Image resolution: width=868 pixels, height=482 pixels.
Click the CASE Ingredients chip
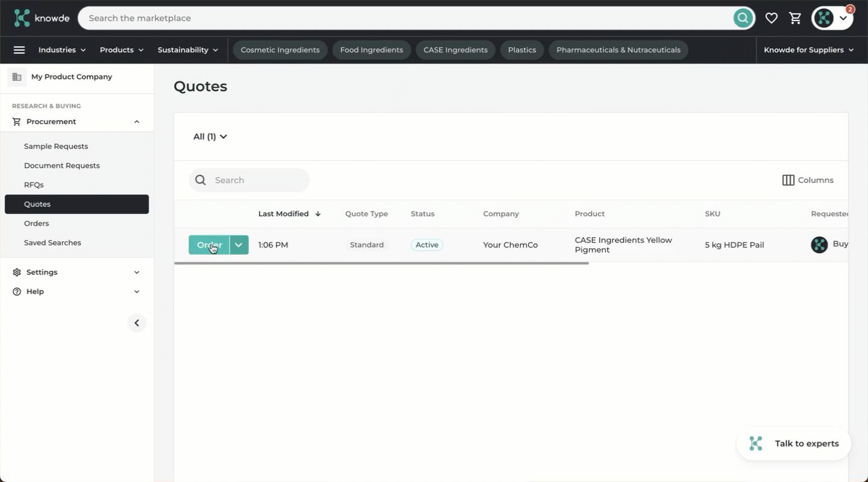point(456,50)
